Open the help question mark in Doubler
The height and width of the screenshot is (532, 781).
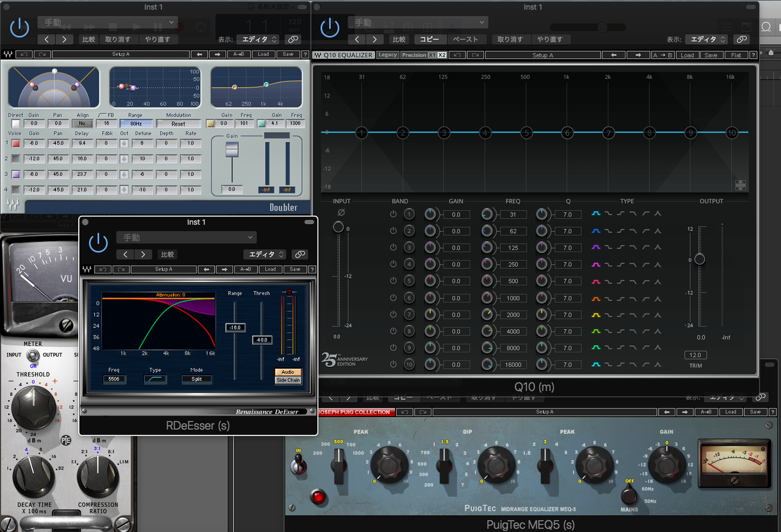[305, 54]
